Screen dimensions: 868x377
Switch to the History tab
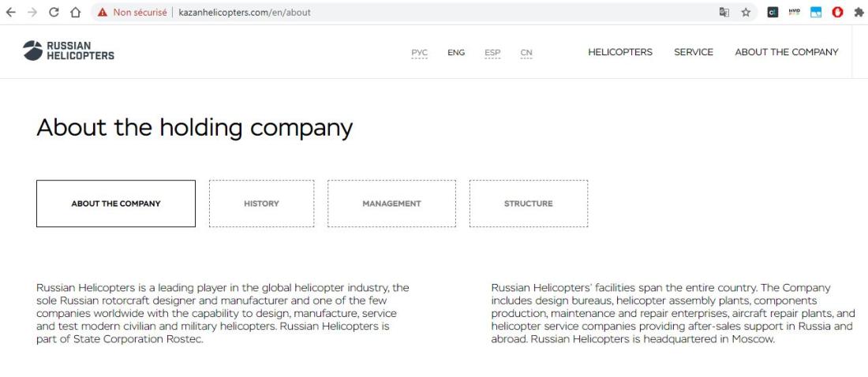pos(261,203)
